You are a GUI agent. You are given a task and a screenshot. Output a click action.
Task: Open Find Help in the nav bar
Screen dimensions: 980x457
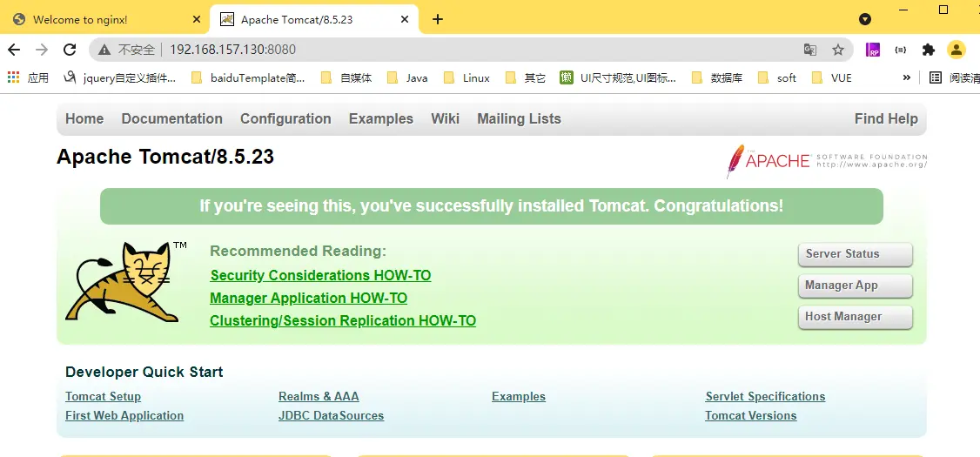(x=886, y=118)
